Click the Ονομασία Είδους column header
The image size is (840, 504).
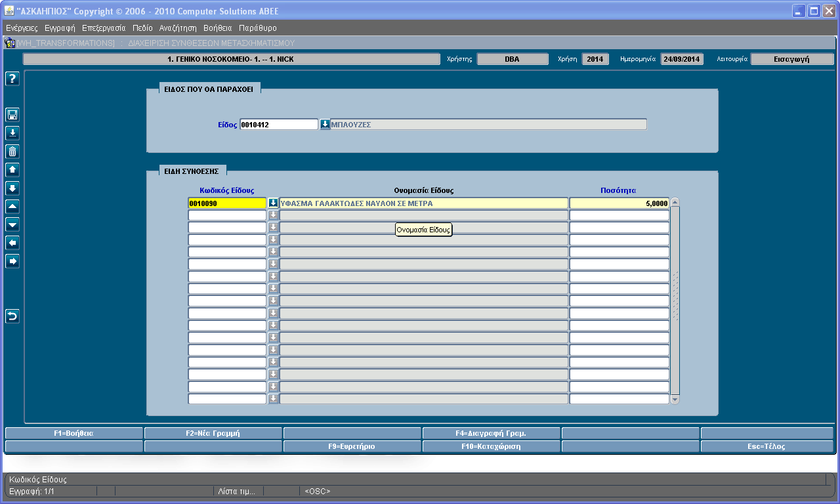(x=424, y=190)
